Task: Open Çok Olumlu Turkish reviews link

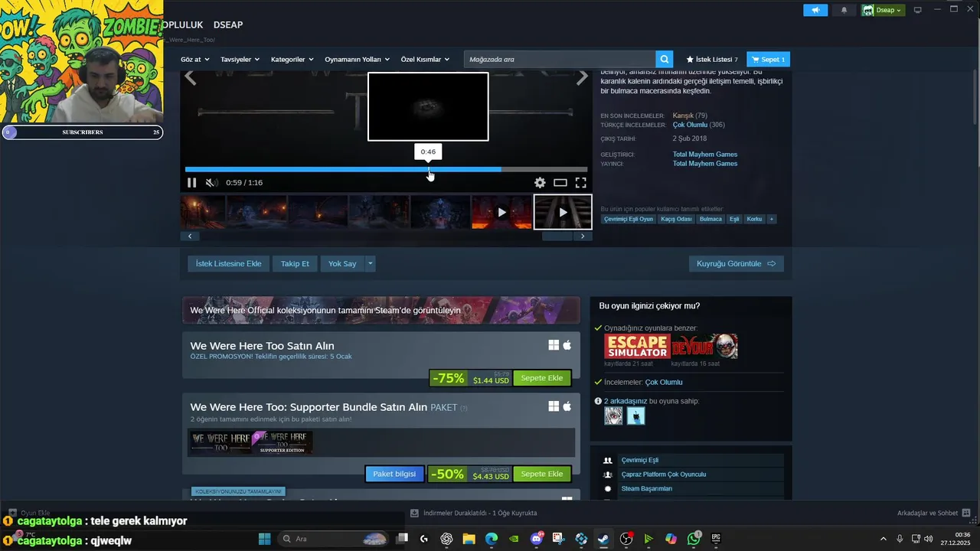Action: pos(690,125)
